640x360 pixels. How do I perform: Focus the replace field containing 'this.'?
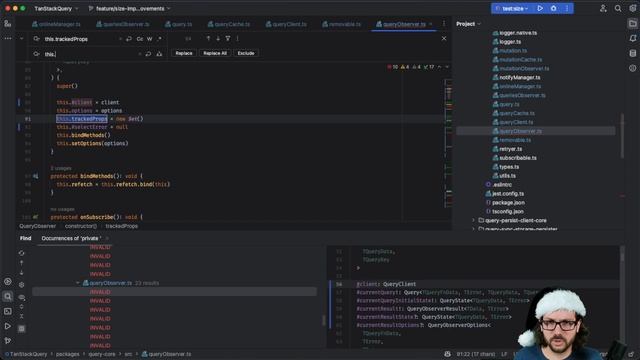point(90,54)
